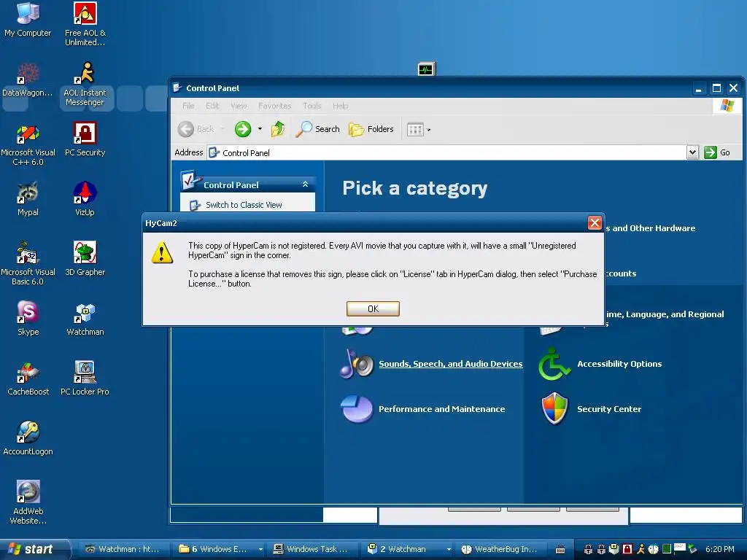Select Microsoft Visual C++ 6.0 shortcut
747x560 pixels.
(28, 144)
